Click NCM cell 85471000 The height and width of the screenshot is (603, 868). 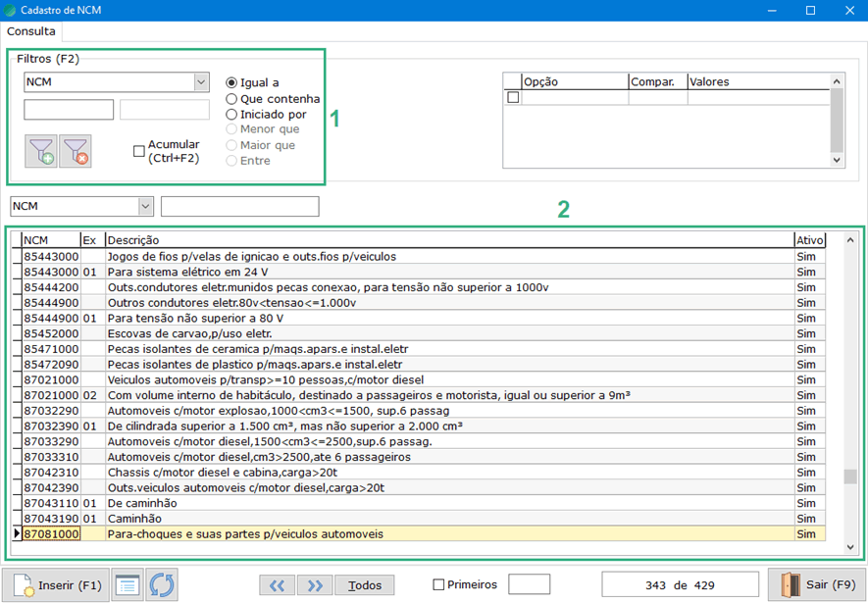click(51, 349)
